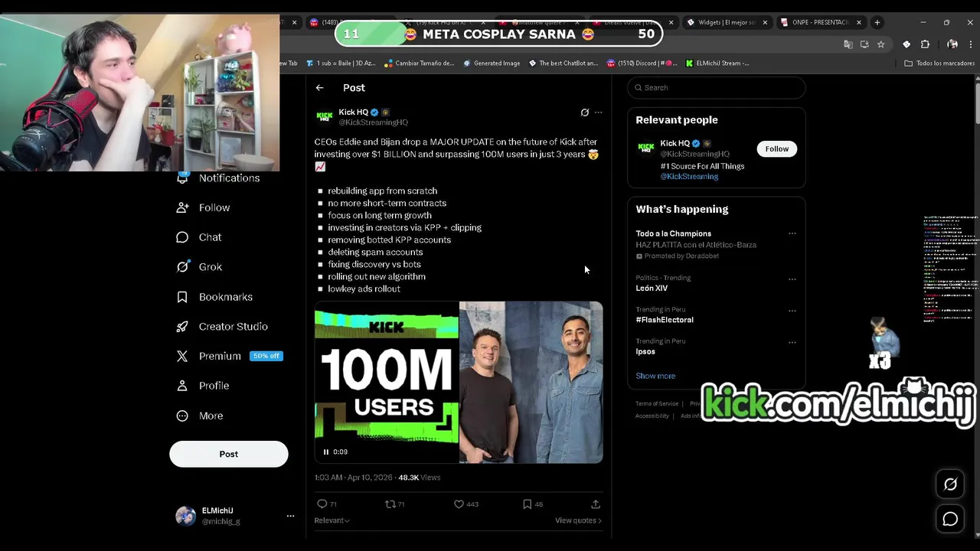Open the floating Grok button
The image size is (980, 551).
950,484
